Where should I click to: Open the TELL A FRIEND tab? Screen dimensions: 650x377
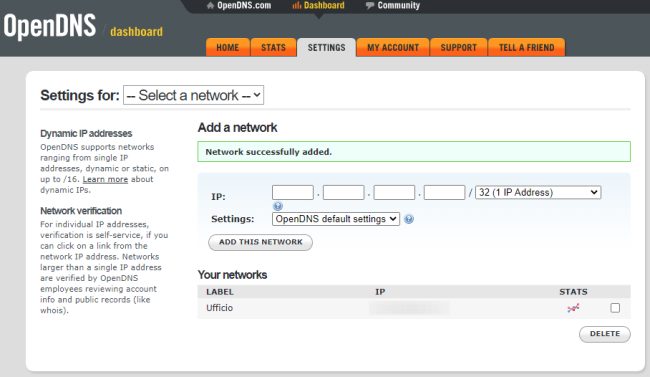[526, 47]
